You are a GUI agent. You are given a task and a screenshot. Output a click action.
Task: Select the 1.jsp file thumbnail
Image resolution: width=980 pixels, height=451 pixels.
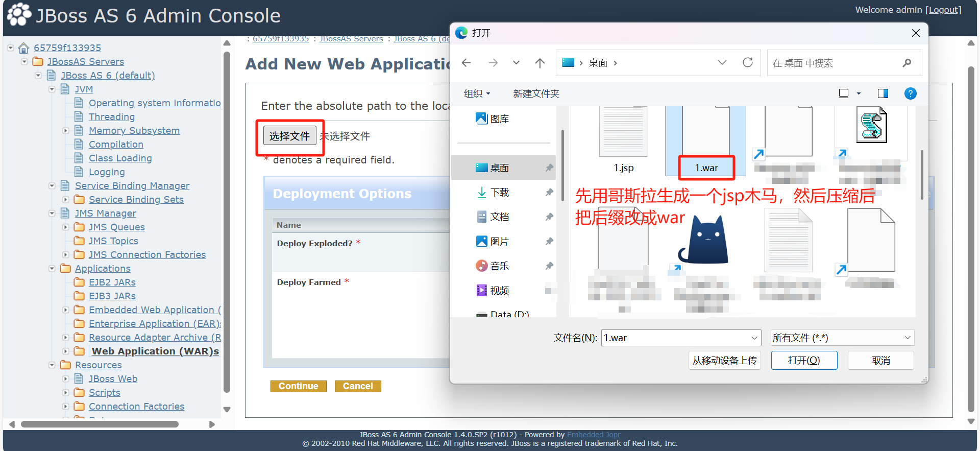point(623,132)
